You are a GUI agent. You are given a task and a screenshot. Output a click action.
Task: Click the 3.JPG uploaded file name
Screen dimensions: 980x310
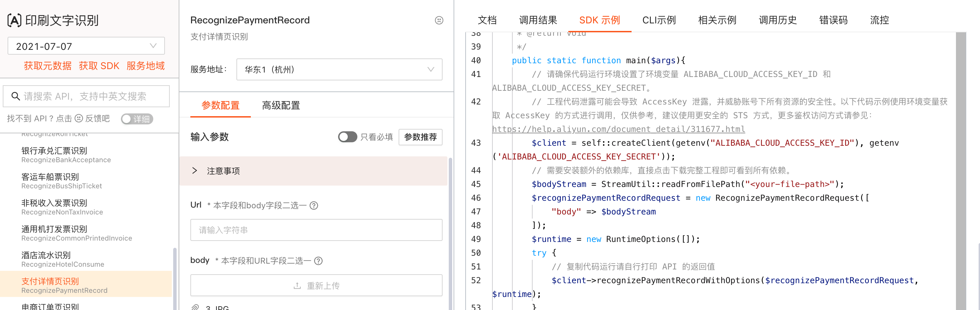coord(217,307)
